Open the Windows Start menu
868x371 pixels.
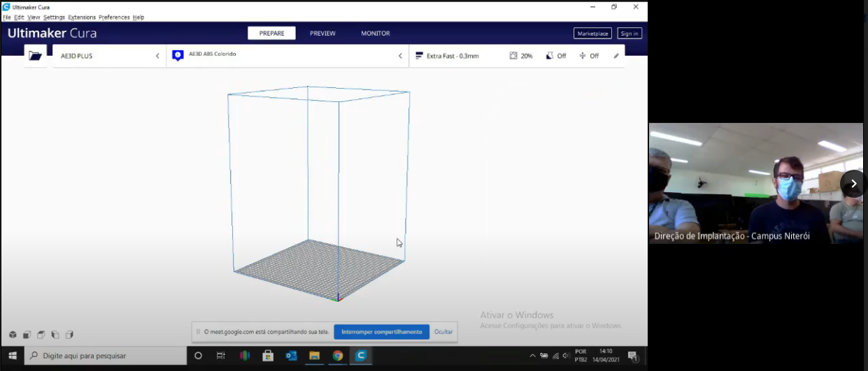(x=13, y=356)
